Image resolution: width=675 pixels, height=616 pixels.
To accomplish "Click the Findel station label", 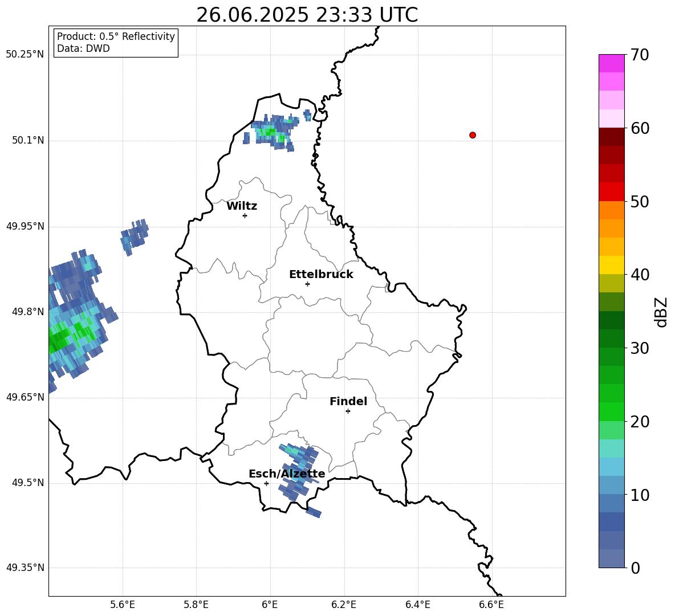I will pyautogui.click(x=348, y=401).
